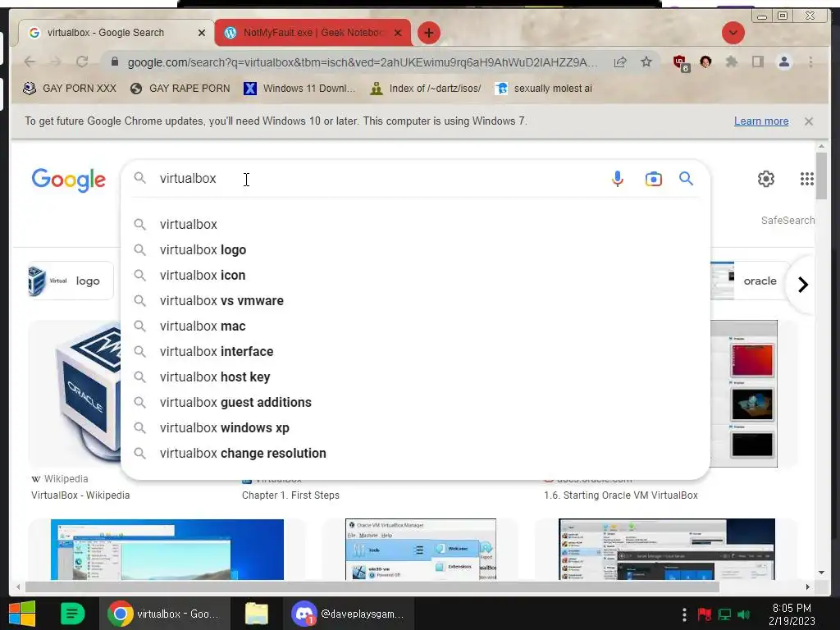Open the tab search dropdown chevron
Viewport: 840px width, 630px height.
[x=733, y=33]
